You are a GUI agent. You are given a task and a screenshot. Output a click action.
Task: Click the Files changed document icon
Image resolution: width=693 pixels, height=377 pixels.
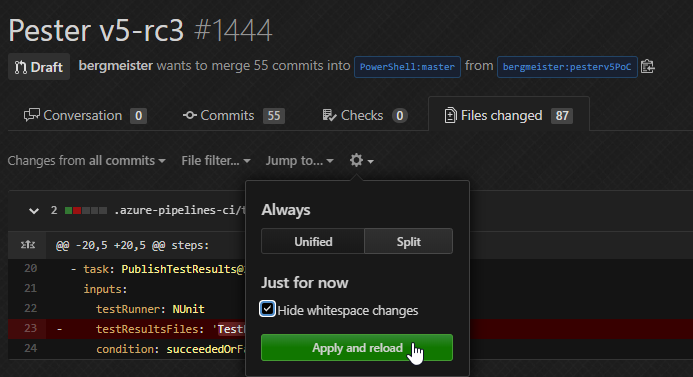pos(450,115)
